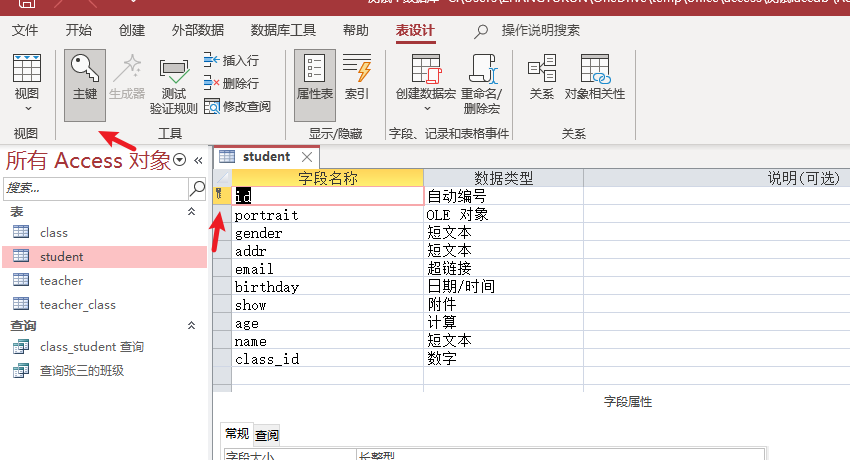Image resolution: width=850 pixels, height=460 pixels.
Task: Click the 操作说明搜索 search box
Action: click(540, 30)
